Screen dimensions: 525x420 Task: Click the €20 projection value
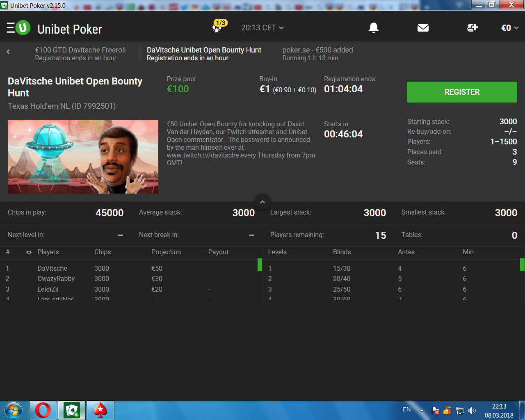[x=157, y=289]
